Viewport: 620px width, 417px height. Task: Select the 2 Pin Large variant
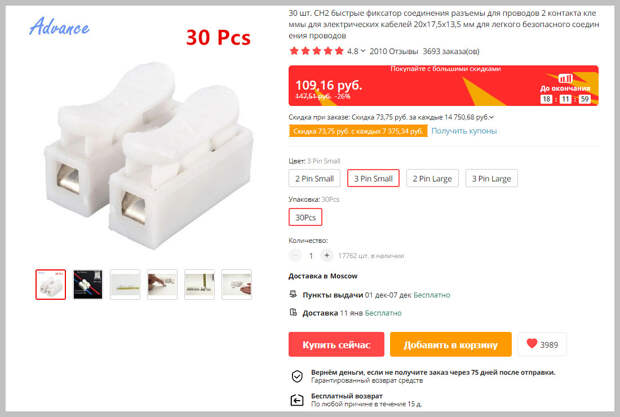[432, 178]
